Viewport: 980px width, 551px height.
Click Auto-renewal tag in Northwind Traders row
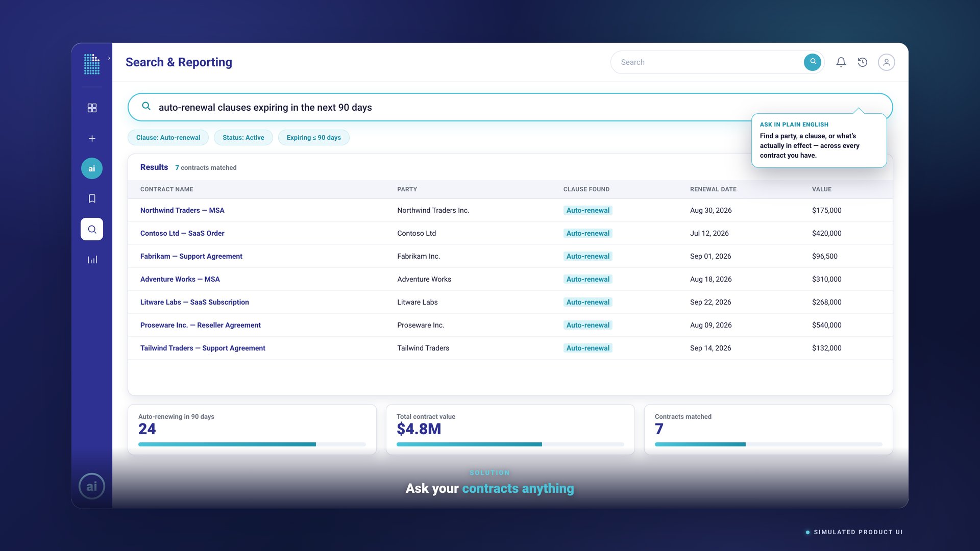coord(588,210)
